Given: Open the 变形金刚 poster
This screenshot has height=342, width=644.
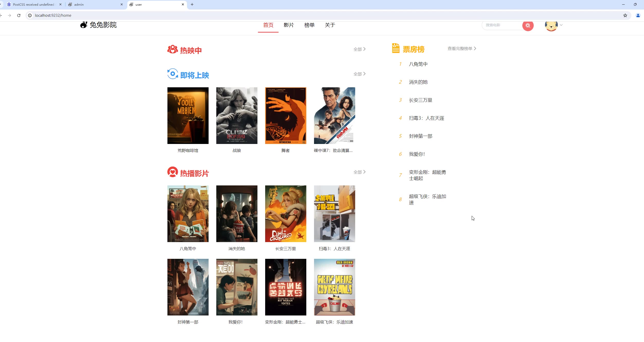Looking at the screenshot, I should click(x=286, y=287).
